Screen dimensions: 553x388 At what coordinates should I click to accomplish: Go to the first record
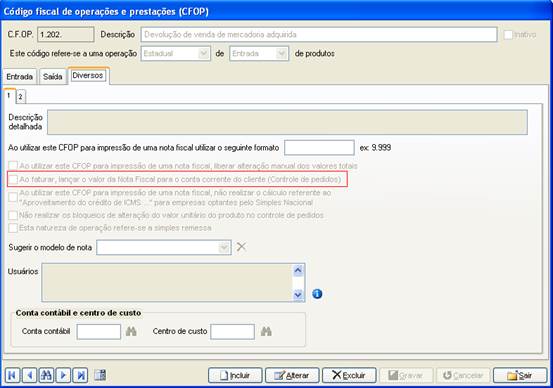pos(12,375)
